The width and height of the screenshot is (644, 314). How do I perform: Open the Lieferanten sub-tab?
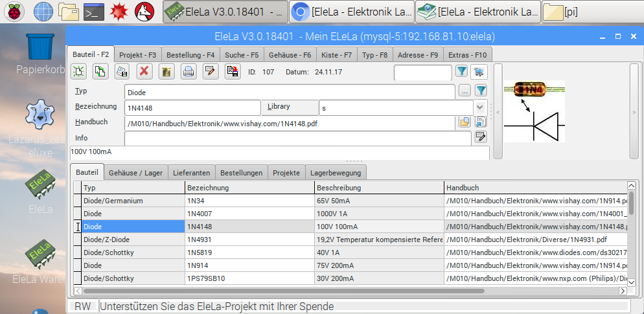point(191,173)
